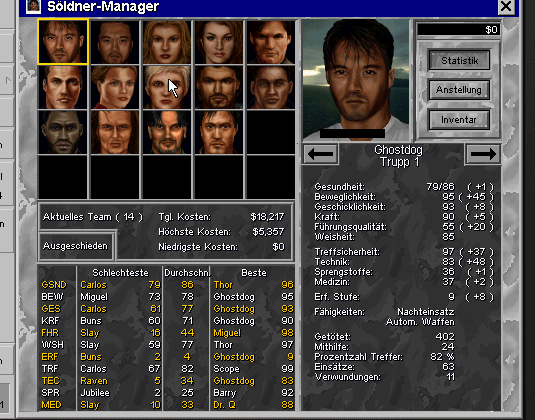535x420 pixels.
Task: Click the 'Prozentzahl Treffer:' label
Action: click(358, 357)
